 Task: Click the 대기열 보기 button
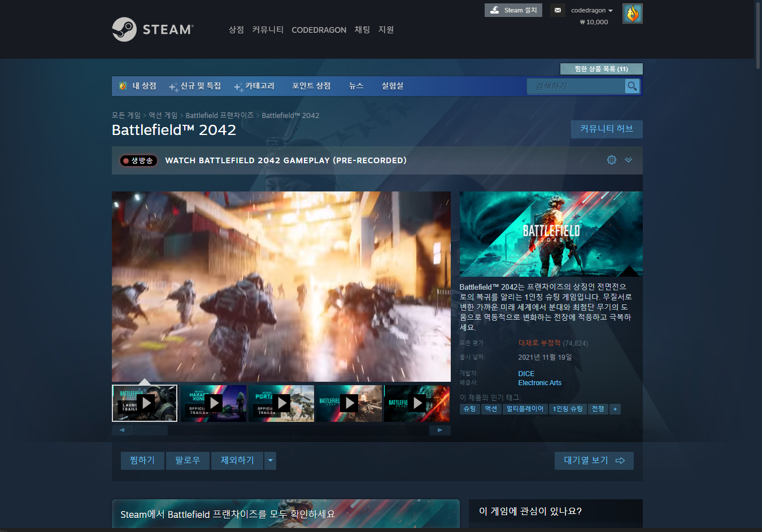[594, 461]
